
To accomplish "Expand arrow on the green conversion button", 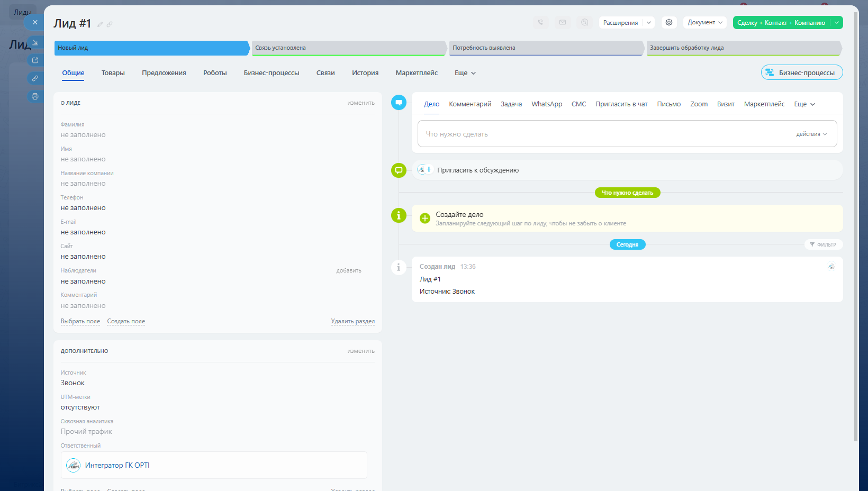I will pyautogui.click(x=837, y=23).
